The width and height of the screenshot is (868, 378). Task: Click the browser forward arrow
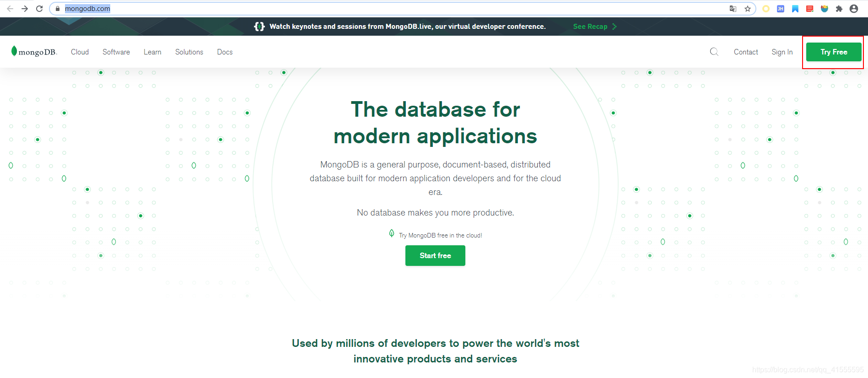25,9
